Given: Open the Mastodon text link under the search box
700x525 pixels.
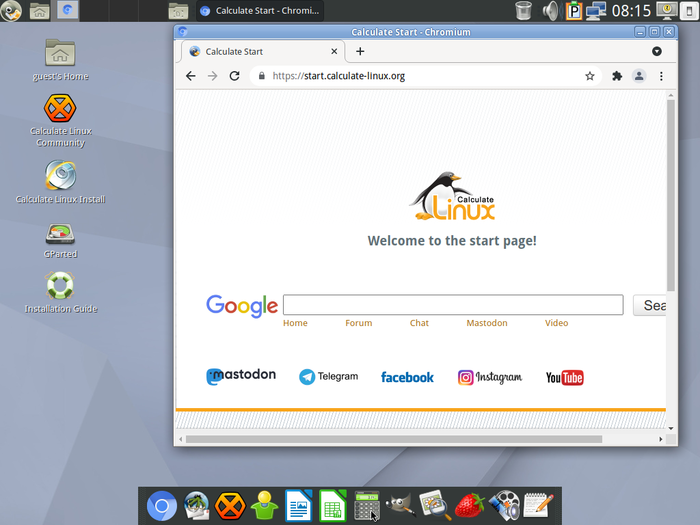Looking at the screenshot, I should [487, 323].
